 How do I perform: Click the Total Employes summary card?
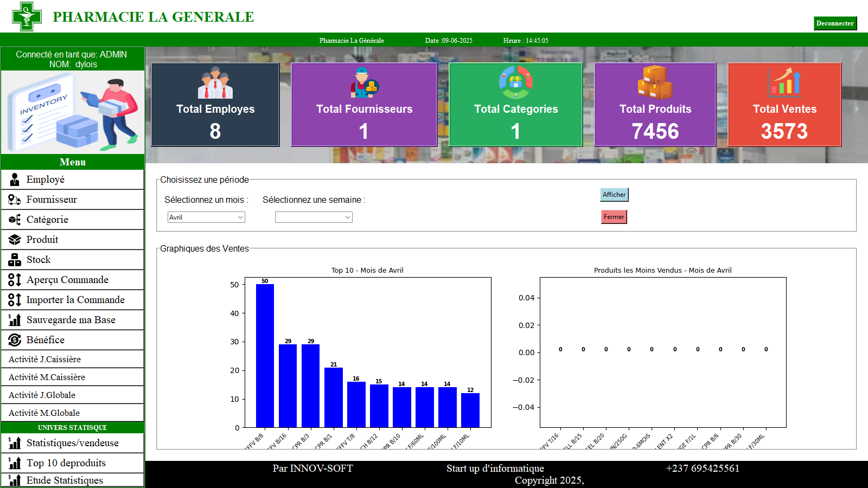pos(215,105)
